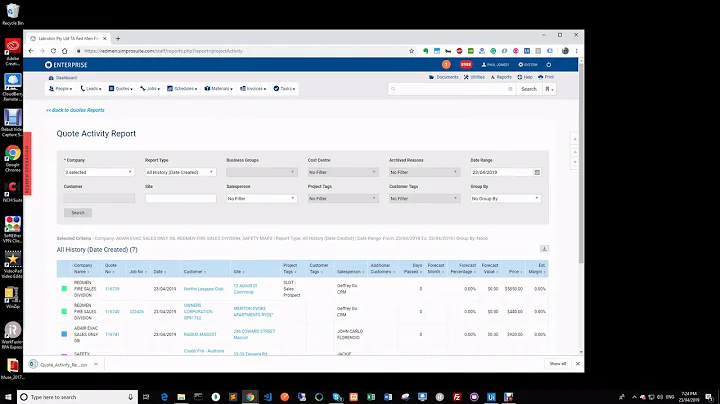Open the Company dropdown showing 3 selected
Viewport: 720px width, 404px height.
[x=99, y=172]
